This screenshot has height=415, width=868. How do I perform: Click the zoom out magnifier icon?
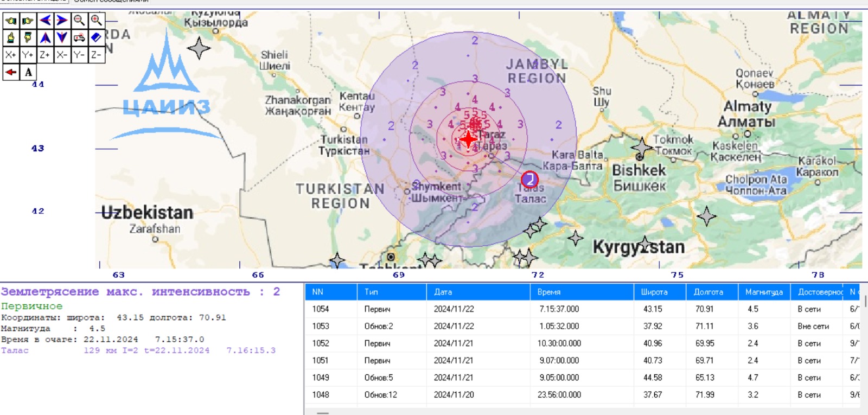(79, 21)
